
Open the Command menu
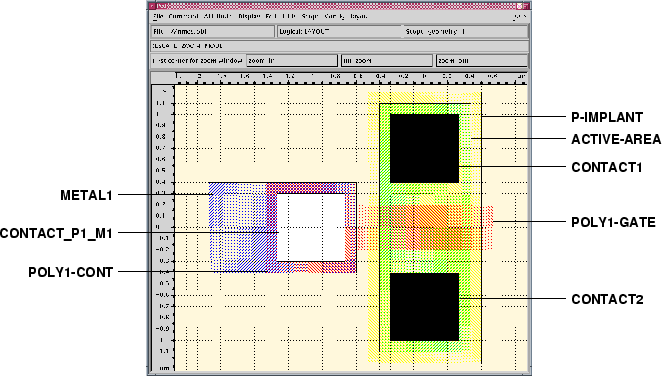tap(183, 16)
